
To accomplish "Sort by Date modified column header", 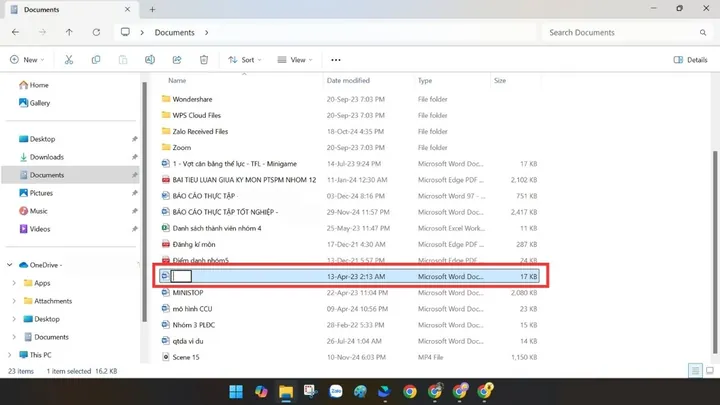I will [x=348, y=80].
